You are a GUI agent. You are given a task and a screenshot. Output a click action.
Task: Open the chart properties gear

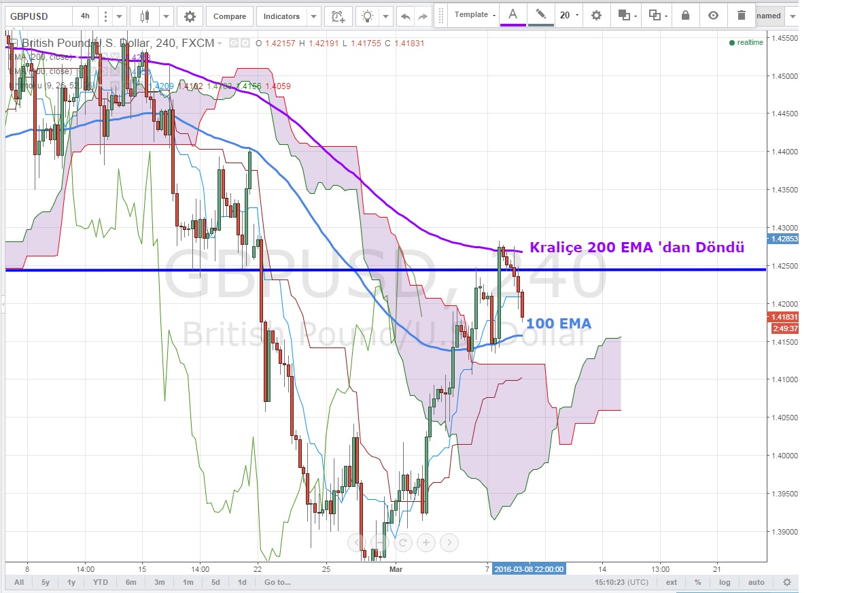pyautogui.click(x=190, y=16)
